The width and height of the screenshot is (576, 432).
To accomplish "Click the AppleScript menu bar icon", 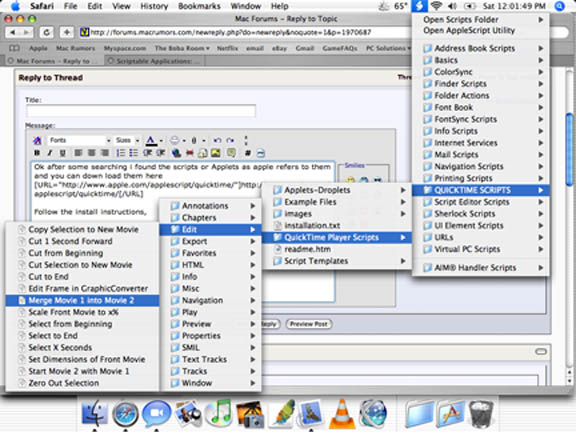I will pos(419,6).
